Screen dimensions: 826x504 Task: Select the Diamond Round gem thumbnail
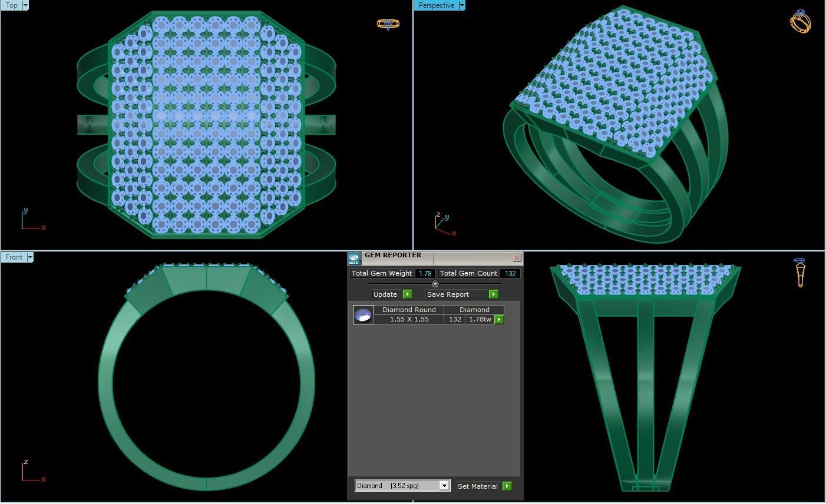click(363, 315)
